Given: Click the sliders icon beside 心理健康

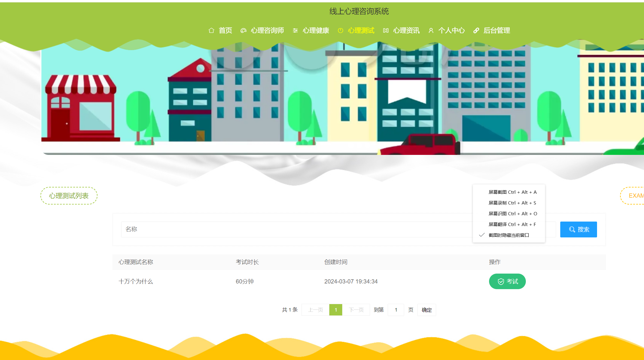Looking at the screenshot, I should 295,30.
